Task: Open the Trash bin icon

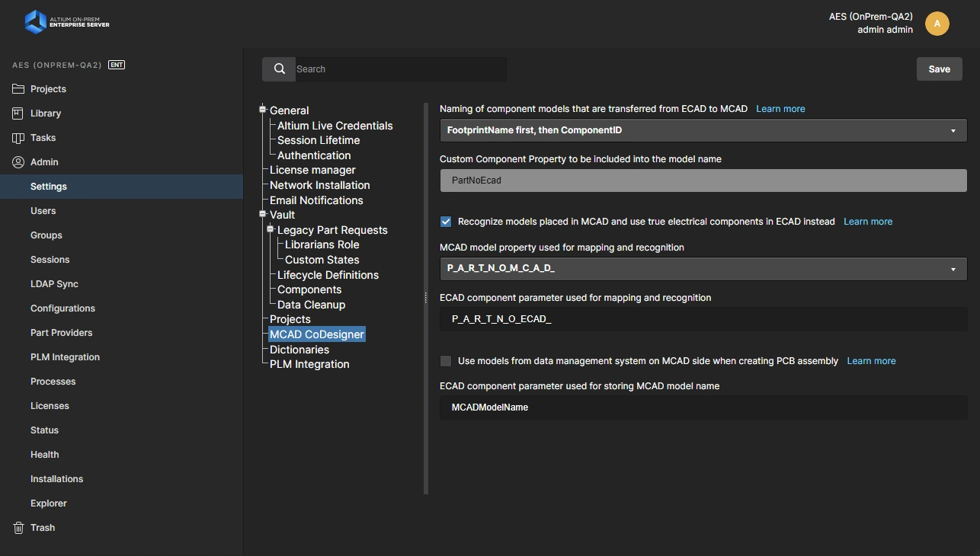Action: tap(18, 528)
